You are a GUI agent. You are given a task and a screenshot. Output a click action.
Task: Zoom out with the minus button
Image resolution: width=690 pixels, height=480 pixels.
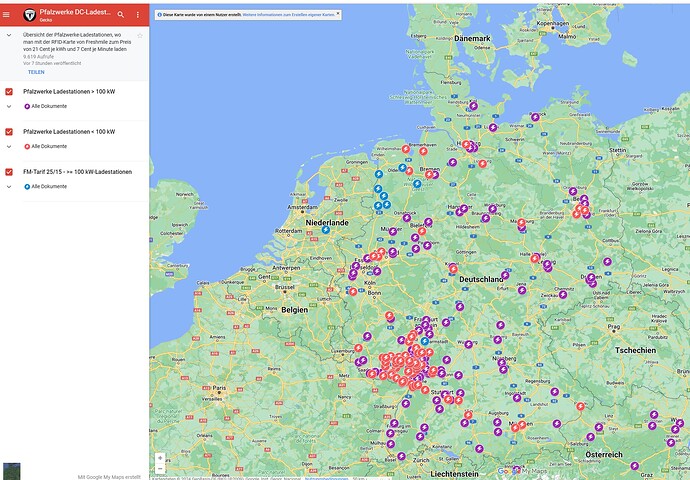160,469
